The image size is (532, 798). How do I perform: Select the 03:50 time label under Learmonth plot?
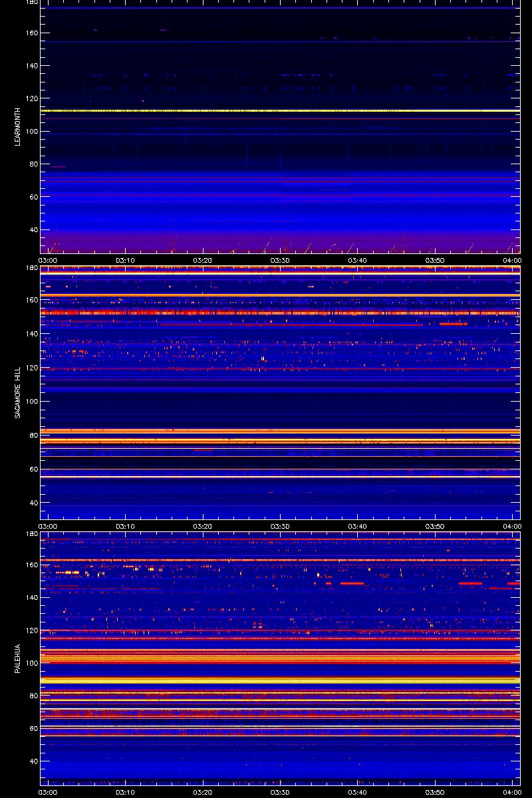tap(434, 260)
